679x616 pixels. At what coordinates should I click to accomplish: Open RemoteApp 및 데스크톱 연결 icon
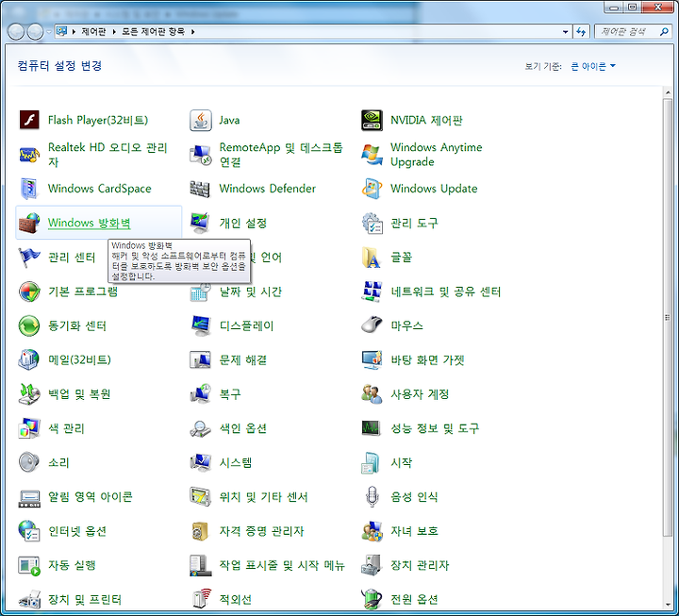pyautogui.click(x=201, y=155)
